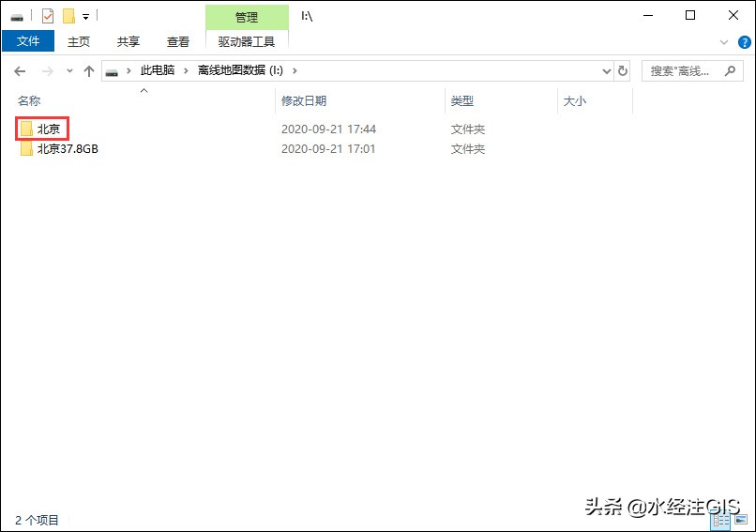
Task: Close the Explorer window
Action: click(733, 15)
